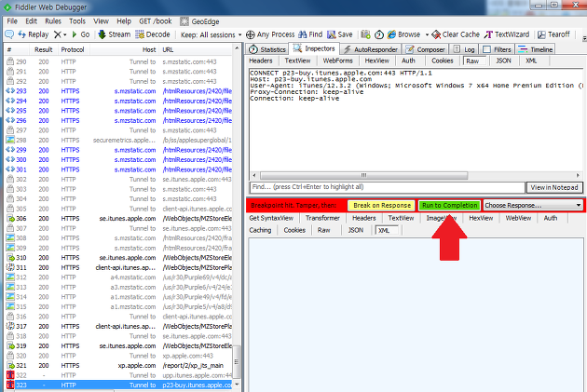The height and width of the screenshot is (392, 587).
Task: Click the Run to Completion button
Action: 450,206
